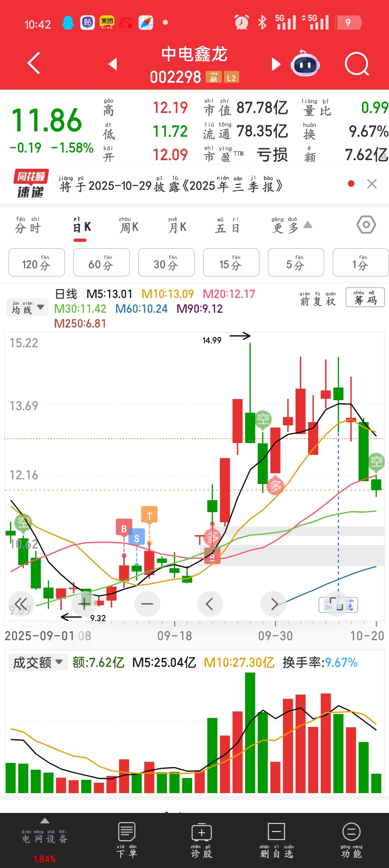Image resolution: width=389 pixels, height=868 pixels.
Task: Select 15分 period button
Action: point(231,262)
